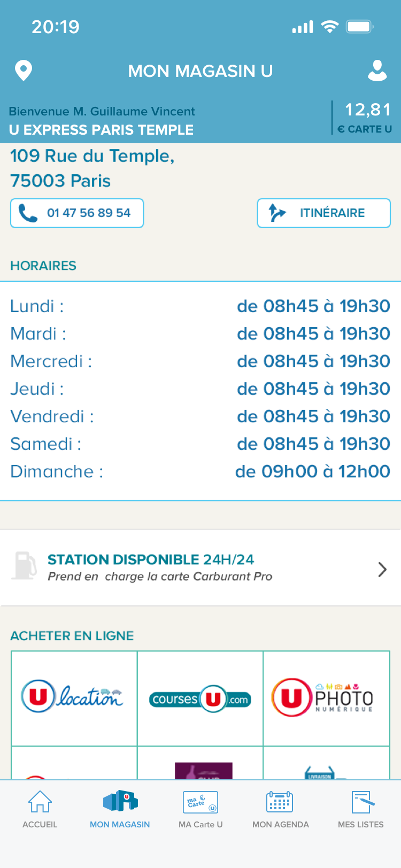Open the Mon Agenda calendar icon
This screenshot has width=401, height=868.
click(280, 802)
